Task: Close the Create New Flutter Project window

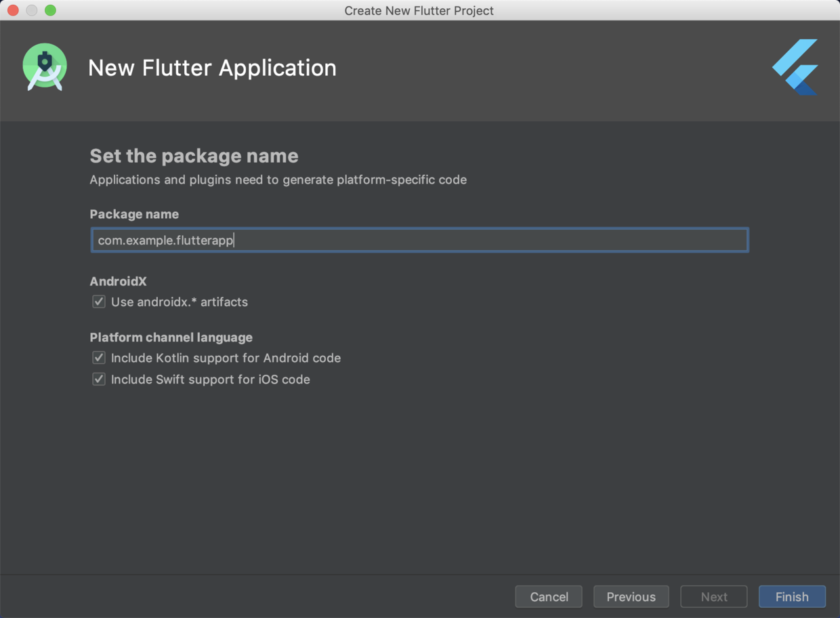Action: click(13, 10)
